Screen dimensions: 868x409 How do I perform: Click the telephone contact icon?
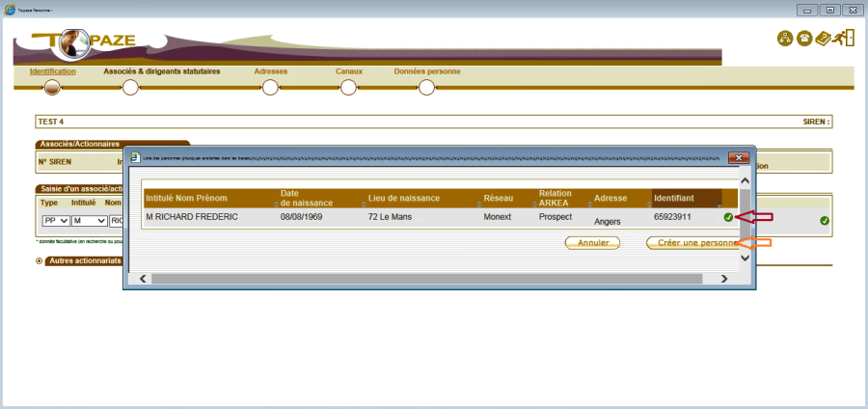804,39
